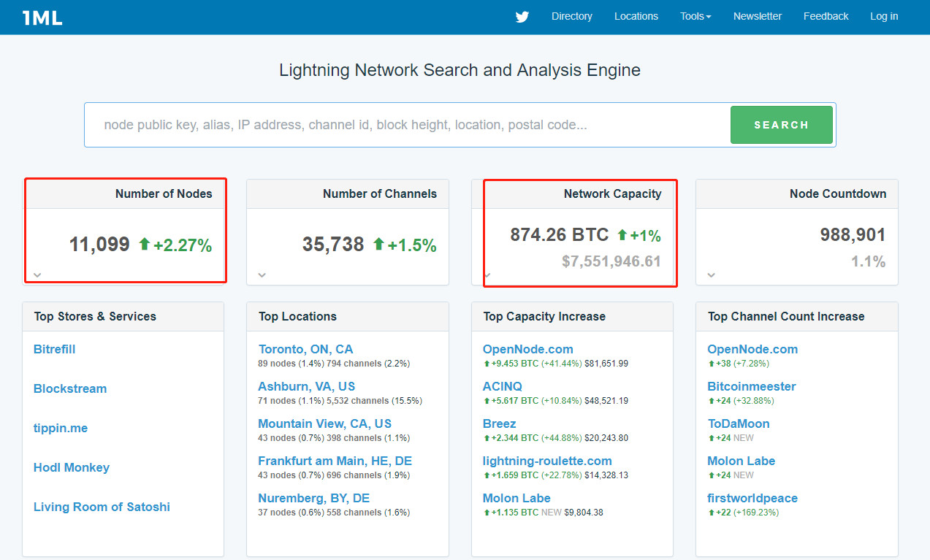This screenshot has height=560, width=930.
Task: Click the up arrow beside +38 (+7.28%)
Action: pos(711,363)
